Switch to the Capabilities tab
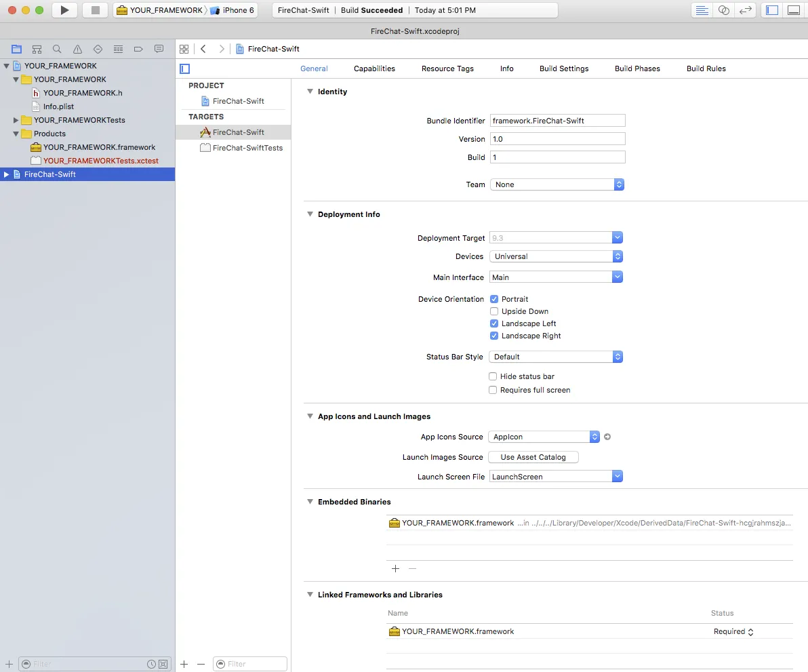Screen dimensions: 808x672 click(374, 68)
